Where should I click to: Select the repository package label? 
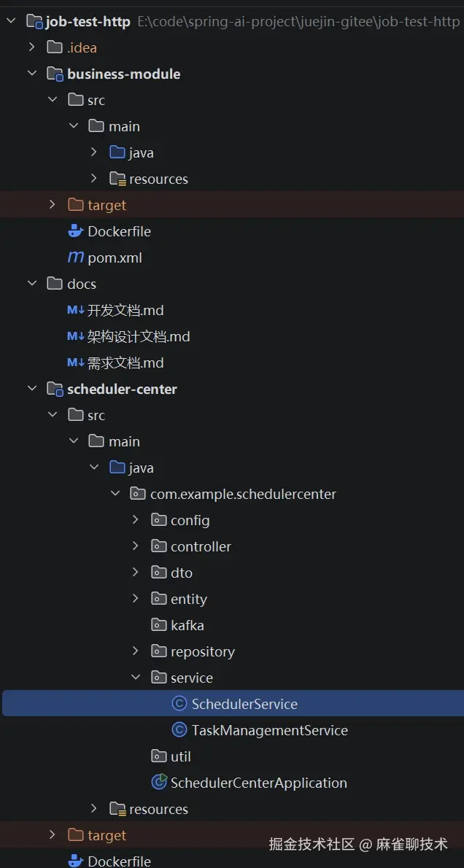click(203, 651)
